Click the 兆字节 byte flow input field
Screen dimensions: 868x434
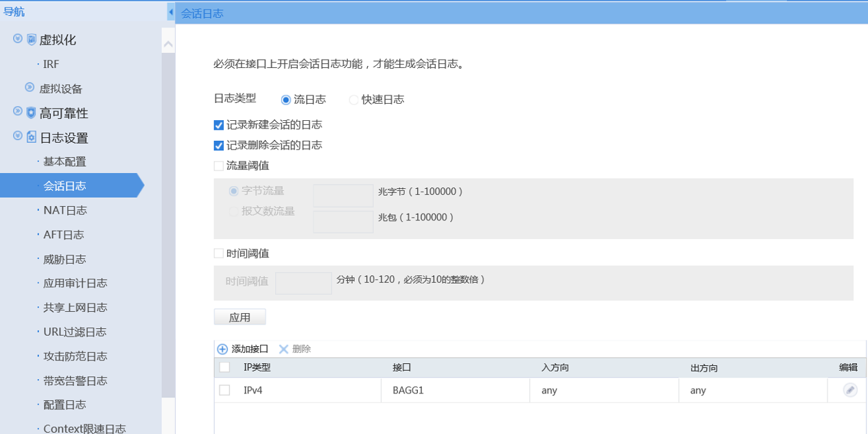(343, 196)
